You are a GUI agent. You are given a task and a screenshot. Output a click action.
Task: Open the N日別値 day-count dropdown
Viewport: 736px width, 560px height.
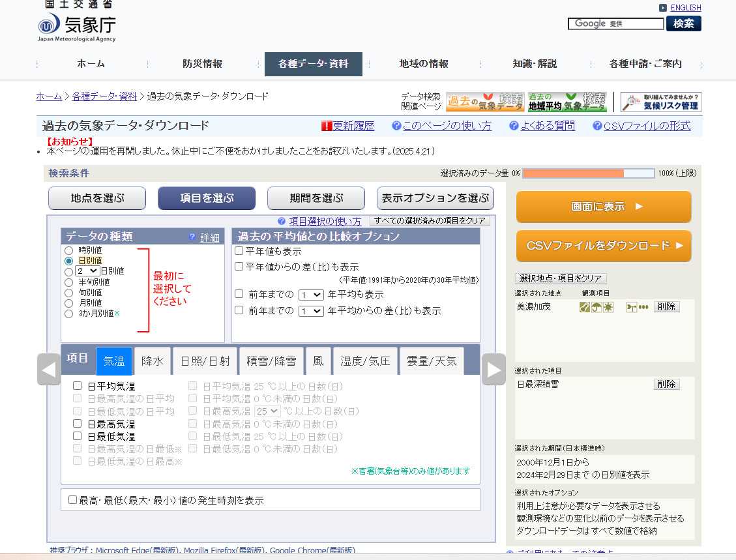tap(87, 271)
